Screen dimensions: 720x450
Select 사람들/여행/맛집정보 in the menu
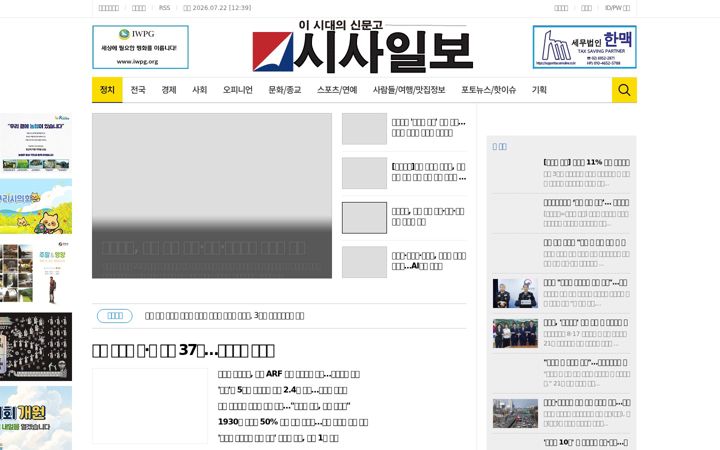tap(409, 90)
